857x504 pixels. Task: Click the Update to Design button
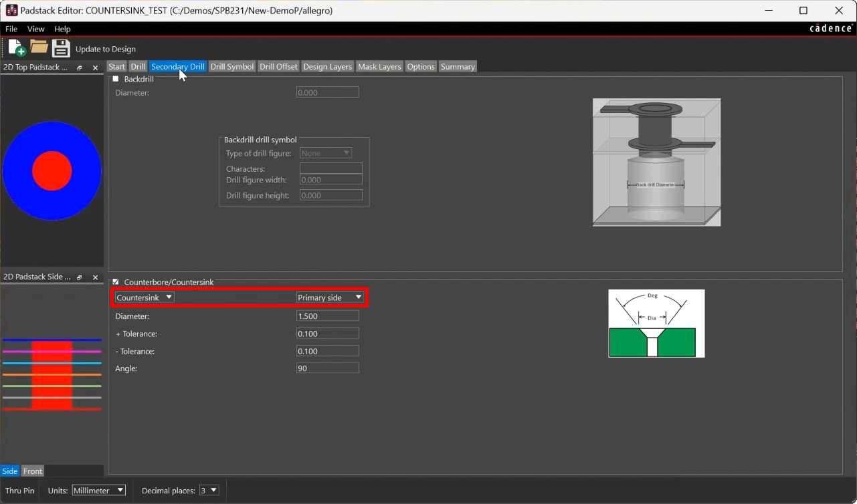click(x=106, y=48)
